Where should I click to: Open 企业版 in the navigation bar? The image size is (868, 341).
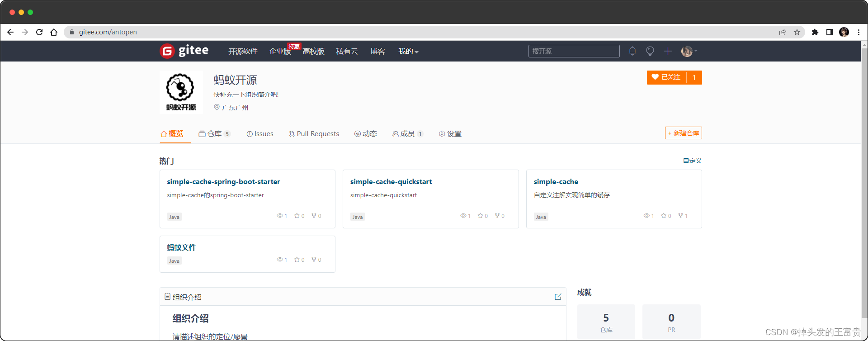pyautogui.click(x=280, y=52)
